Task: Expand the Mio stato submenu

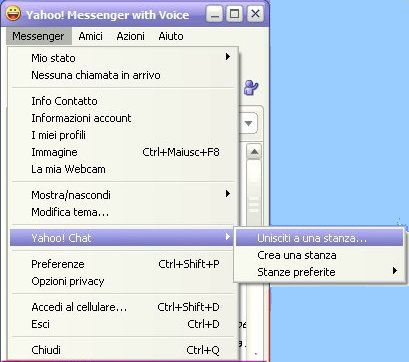Action: [x=123, y=58]
